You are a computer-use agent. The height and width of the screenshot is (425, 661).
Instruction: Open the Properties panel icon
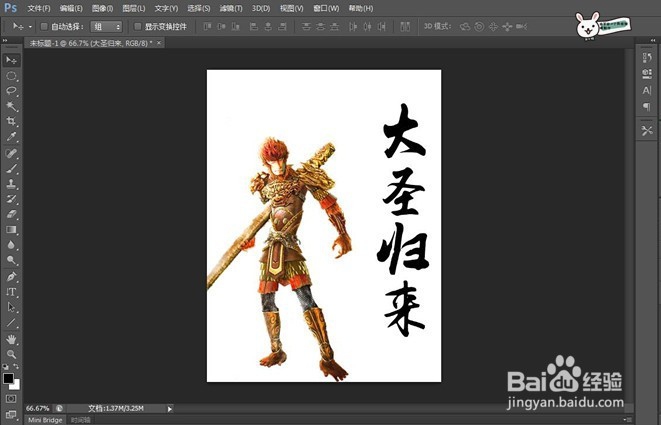[x=647, y=74]
